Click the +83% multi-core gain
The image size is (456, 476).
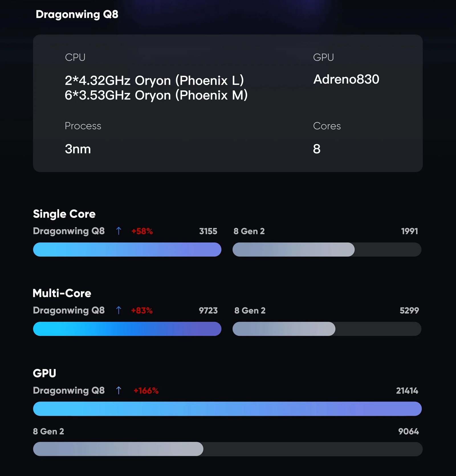coord(142,310)
